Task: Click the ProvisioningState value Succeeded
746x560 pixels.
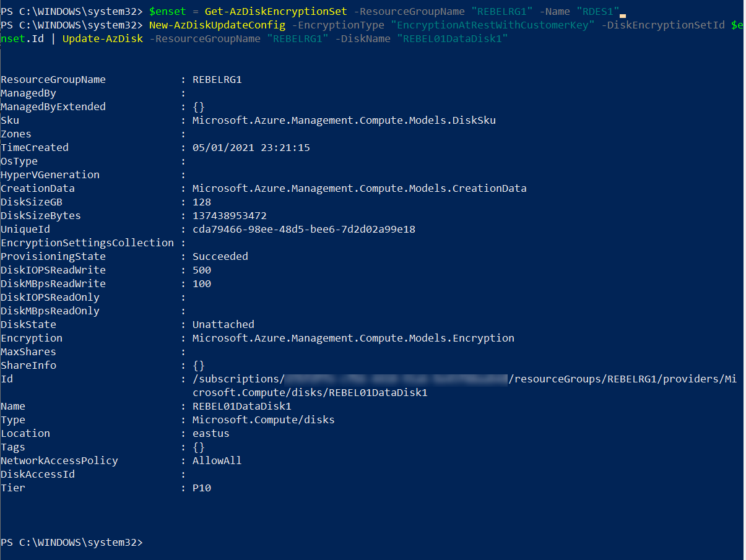Action: [x=220, y=257]
